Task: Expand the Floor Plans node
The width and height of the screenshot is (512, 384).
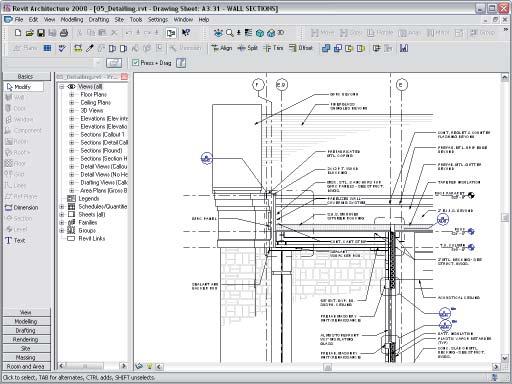Action: (x=71, y=95)
